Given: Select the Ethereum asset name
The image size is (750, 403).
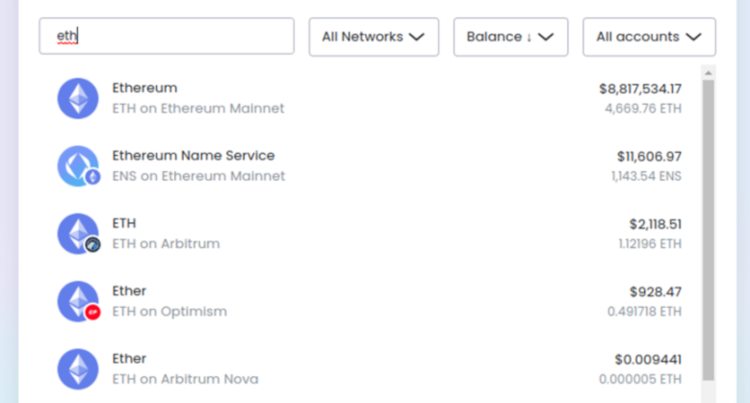Looking at the screenshot, I should (x=144, y=88).
